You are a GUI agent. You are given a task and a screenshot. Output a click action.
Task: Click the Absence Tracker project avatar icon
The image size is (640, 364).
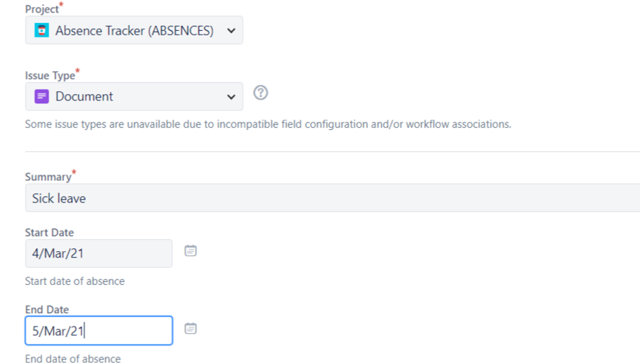point(42,31)
